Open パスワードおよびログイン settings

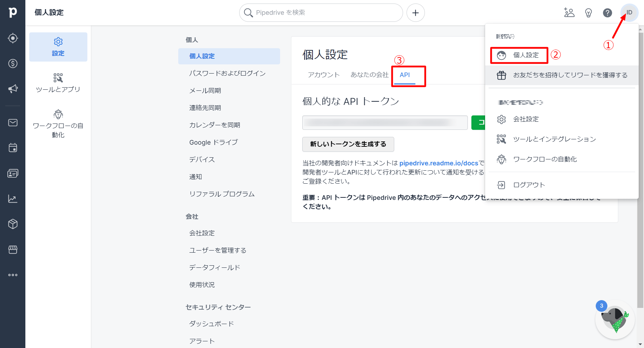pos(229,74)
